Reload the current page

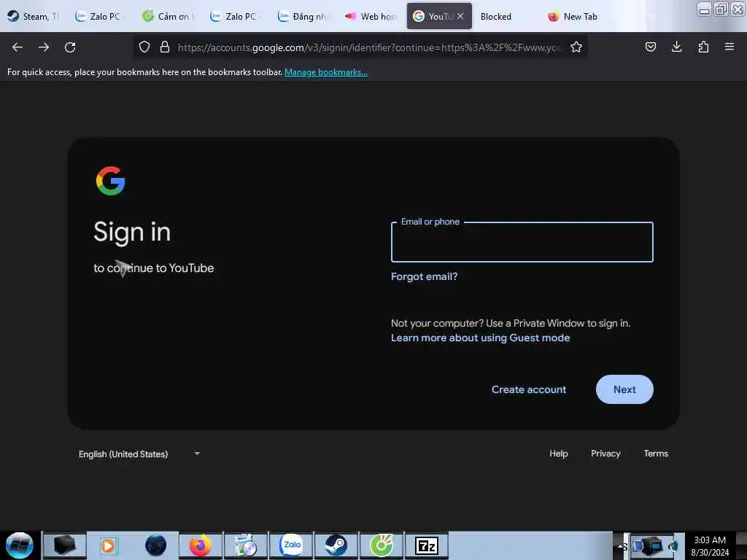[70, 47]
